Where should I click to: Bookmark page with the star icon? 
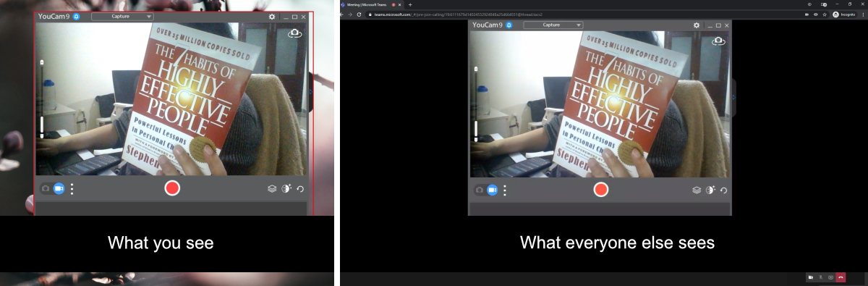pyautogui.click(x=825, y=14)
